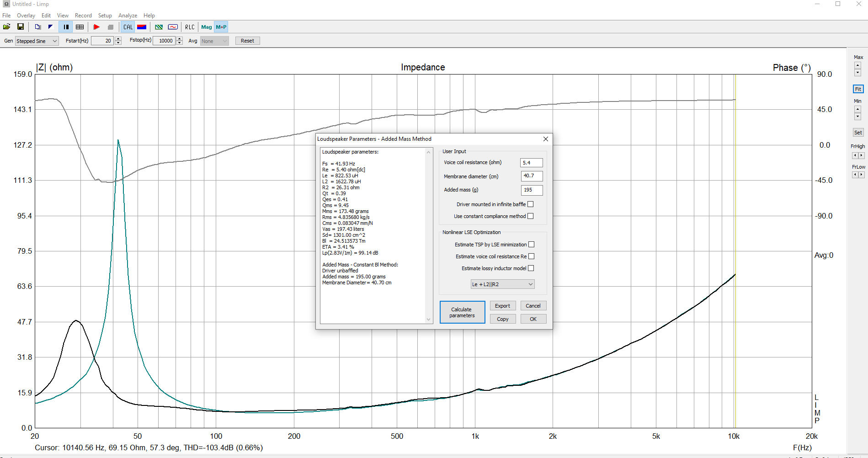Open the Overlay menu
This screenshot has height=458, width=868.
26,16
